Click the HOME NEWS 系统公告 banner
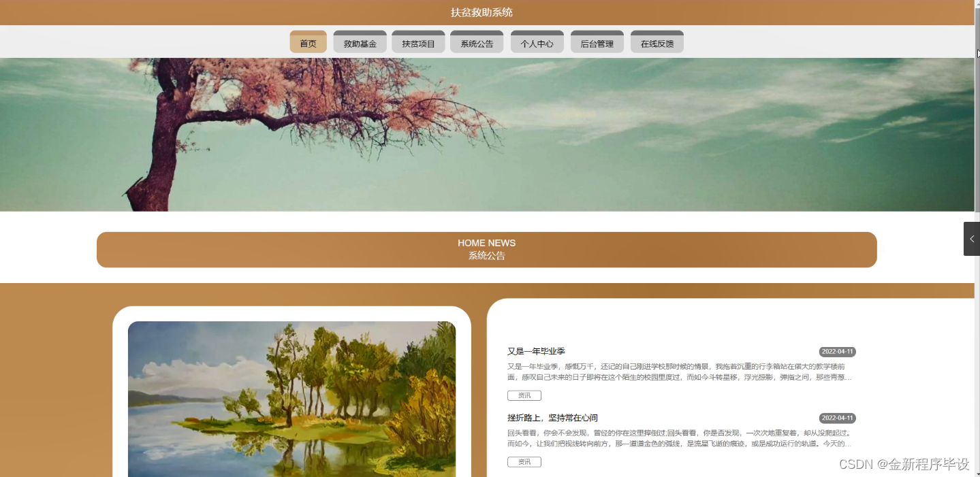 [486, 250]
